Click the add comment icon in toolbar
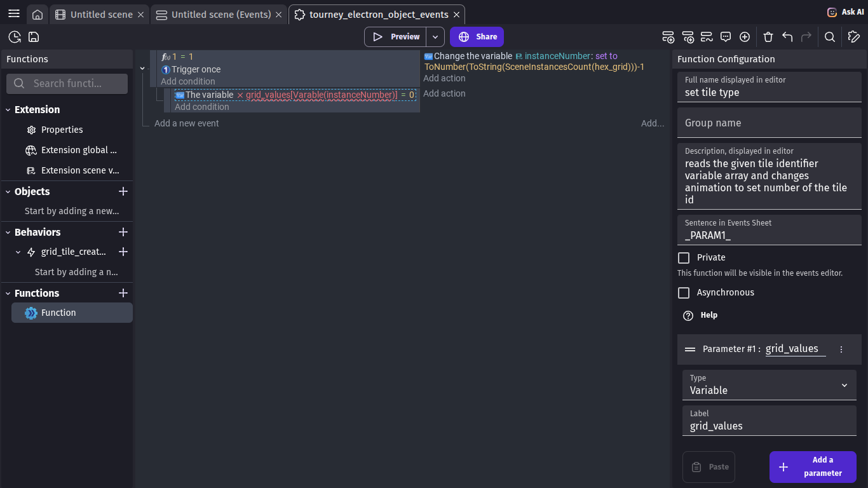The height and width of the screenshot is (488, 868). 726,37
